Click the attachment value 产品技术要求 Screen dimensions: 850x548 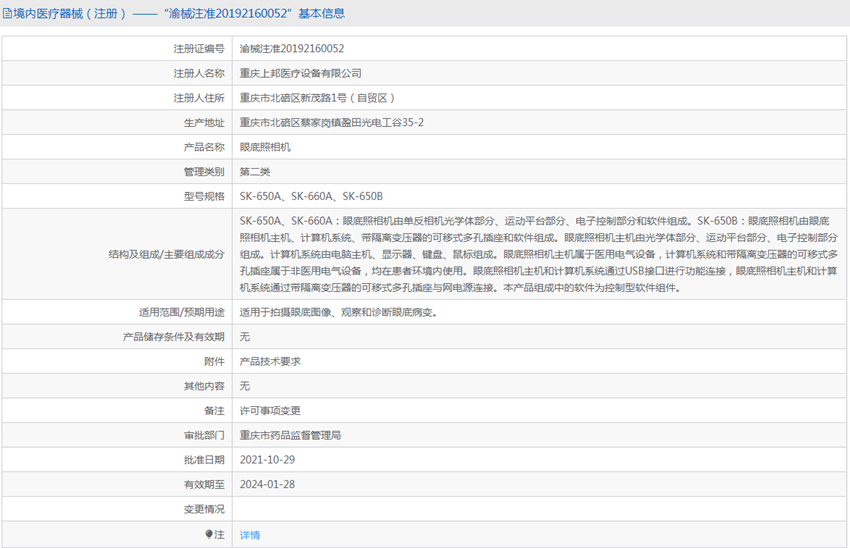(x=270, y=361)
